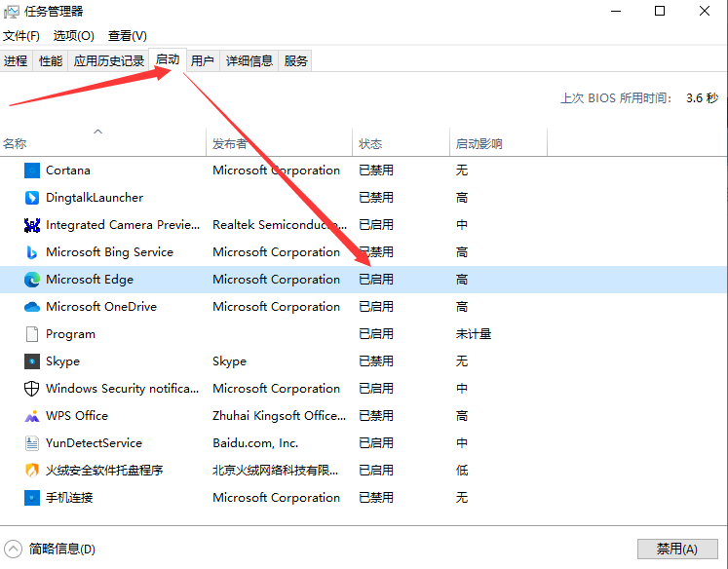Click publisher 北京火绒网络科技有限... cell
Image resolution: width=728 pixels, height=569 pixels.
(276, 471)
